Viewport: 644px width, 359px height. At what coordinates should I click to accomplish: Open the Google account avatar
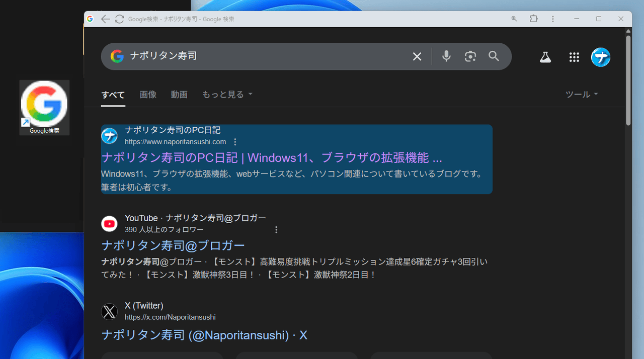(601, 57)
